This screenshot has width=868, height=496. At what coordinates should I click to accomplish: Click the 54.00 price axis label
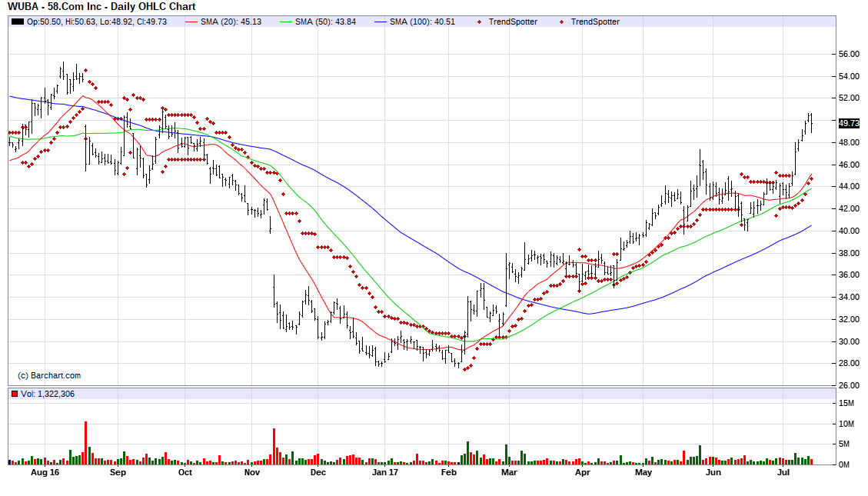[x=850, y=76]
